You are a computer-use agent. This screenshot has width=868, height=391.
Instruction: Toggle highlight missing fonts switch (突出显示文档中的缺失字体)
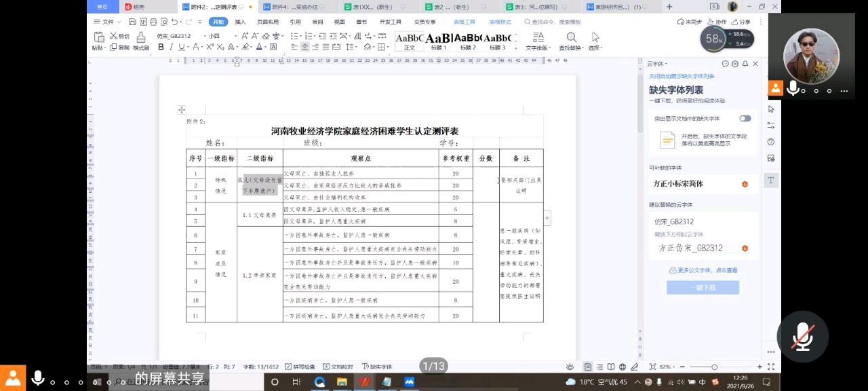tap(745, 118)
